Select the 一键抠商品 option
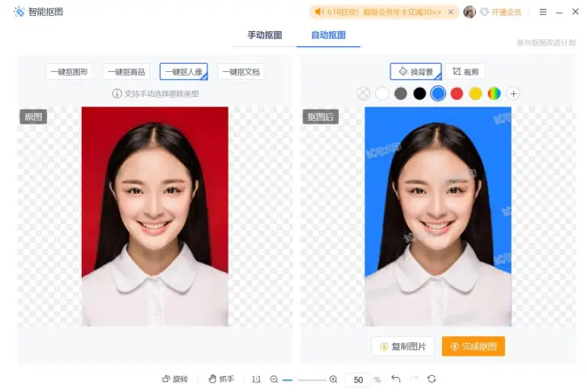Screen dimensions: 587x392 (x=126, y=72)
